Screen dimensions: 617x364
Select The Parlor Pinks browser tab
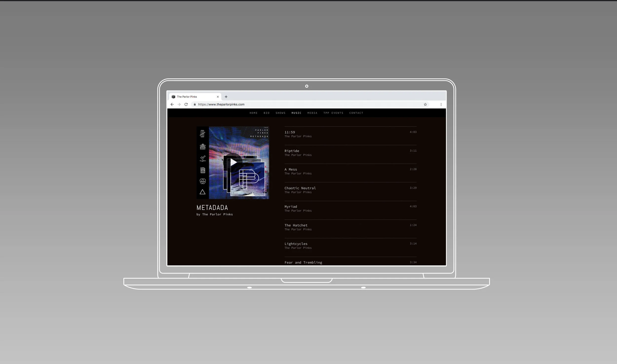click(x=195, y=97)
